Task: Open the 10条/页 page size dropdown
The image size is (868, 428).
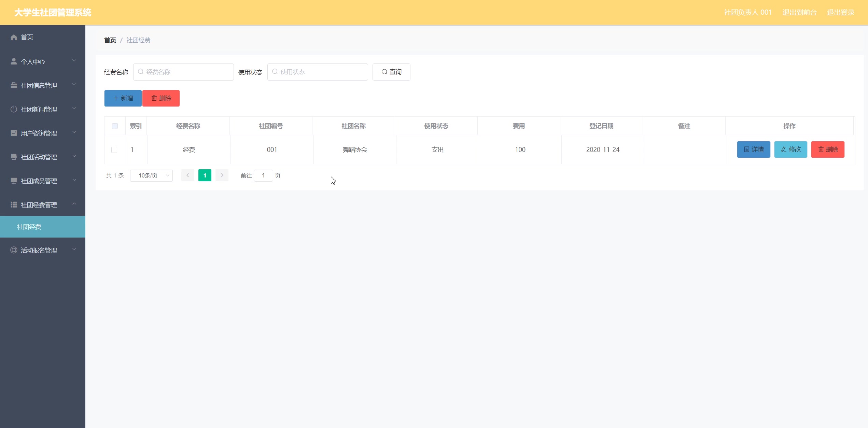Action: (x=151, y=175)
